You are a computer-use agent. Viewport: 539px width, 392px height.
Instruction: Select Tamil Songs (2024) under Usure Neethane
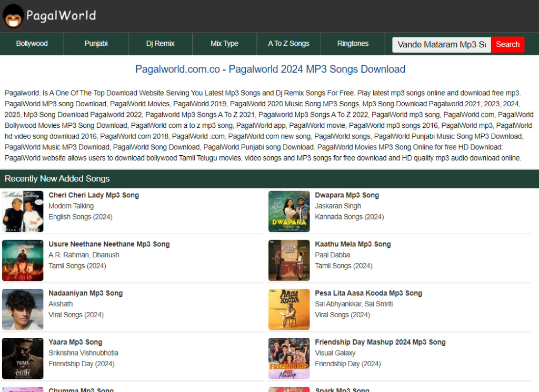click(x=77, y=266)
